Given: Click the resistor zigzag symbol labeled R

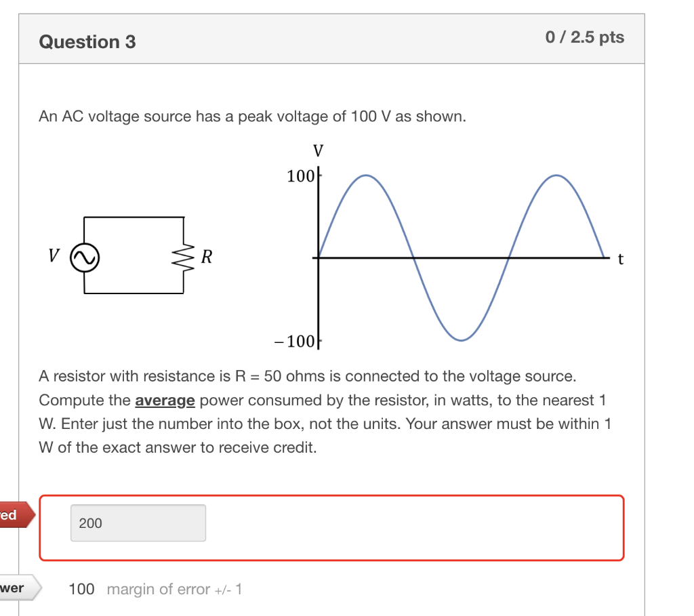Looking at the screenshot, I should pyautogui.click(x=184, y=257).
